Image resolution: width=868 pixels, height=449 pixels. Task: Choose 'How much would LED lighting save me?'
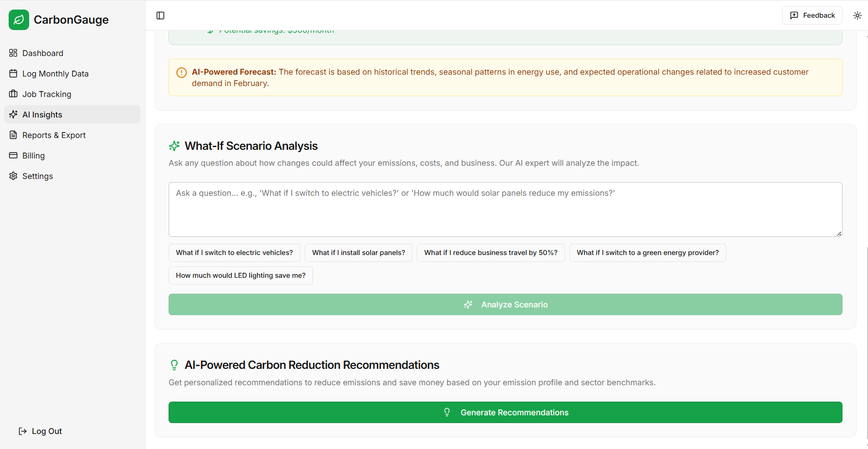[x=241, y=276]
